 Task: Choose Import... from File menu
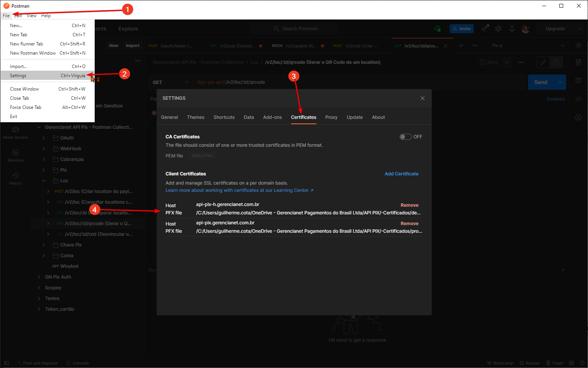(x=47, y=66)
